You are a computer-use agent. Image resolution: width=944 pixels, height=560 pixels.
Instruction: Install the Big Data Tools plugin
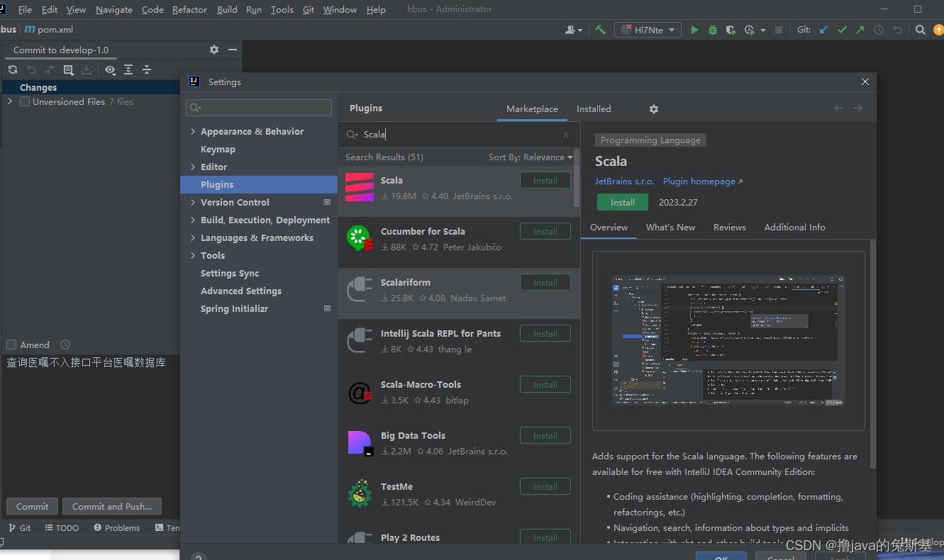tap(545, 435)
